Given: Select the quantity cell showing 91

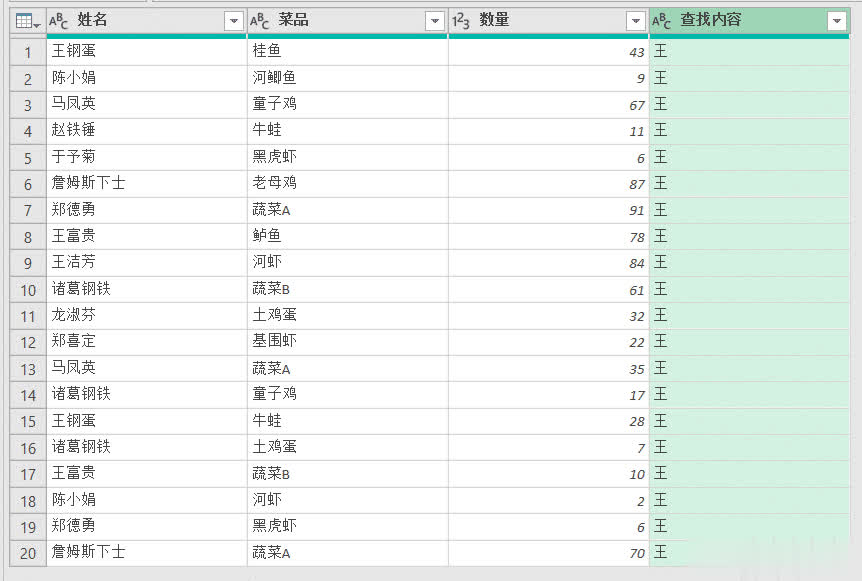Looking at the screenshot, I should point(548,210).
